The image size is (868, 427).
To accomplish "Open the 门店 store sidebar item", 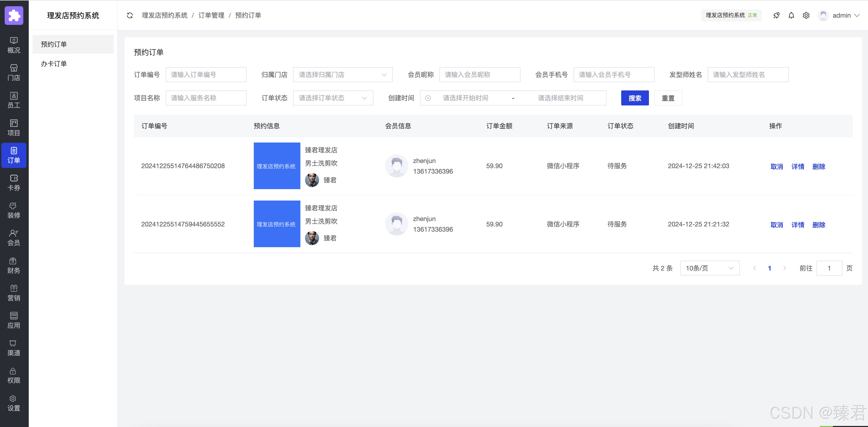I will [x=14, y=73].
